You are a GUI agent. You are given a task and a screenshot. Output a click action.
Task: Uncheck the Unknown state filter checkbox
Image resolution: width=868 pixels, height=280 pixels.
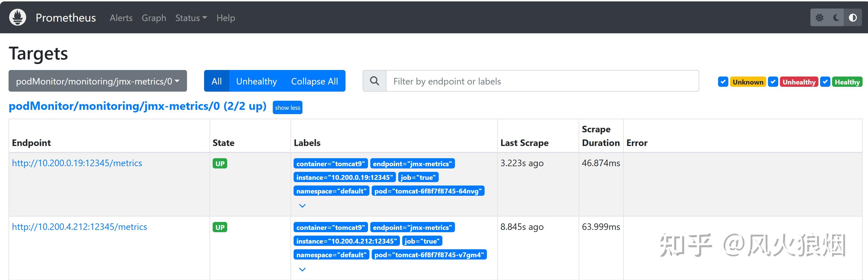pyautogui.click(x=723, y=82)
